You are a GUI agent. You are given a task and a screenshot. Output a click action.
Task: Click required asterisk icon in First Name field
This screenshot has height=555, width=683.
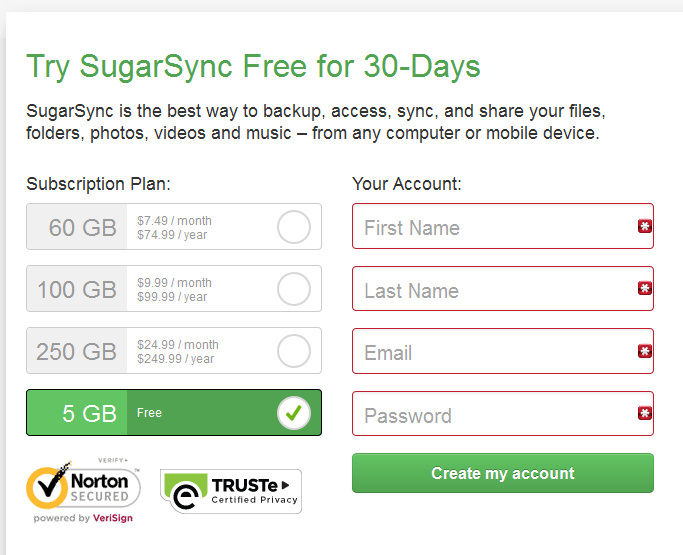coord(645,226)
